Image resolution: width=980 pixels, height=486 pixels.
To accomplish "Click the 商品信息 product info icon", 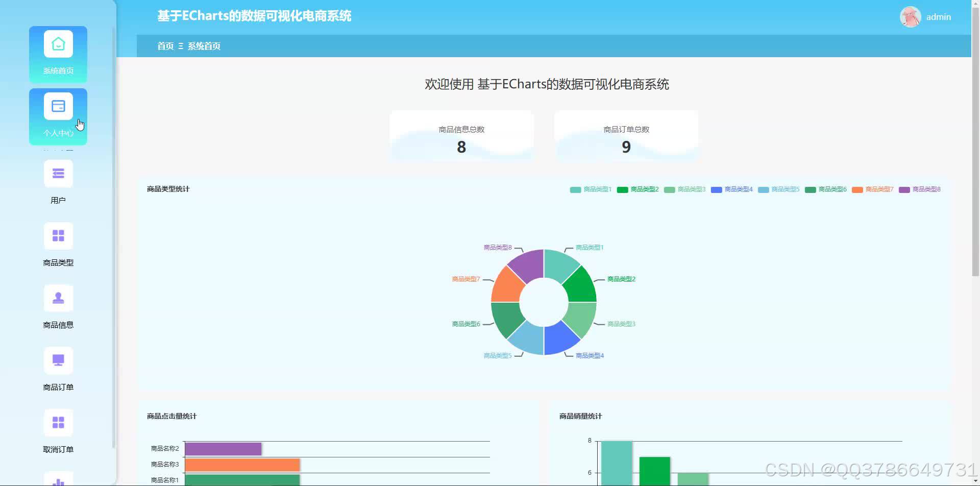I will pos(58,298).
